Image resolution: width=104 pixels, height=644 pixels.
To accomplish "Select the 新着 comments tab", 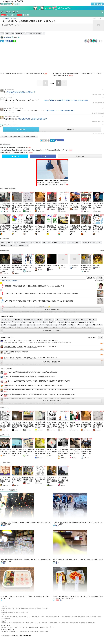I will 101,338.
